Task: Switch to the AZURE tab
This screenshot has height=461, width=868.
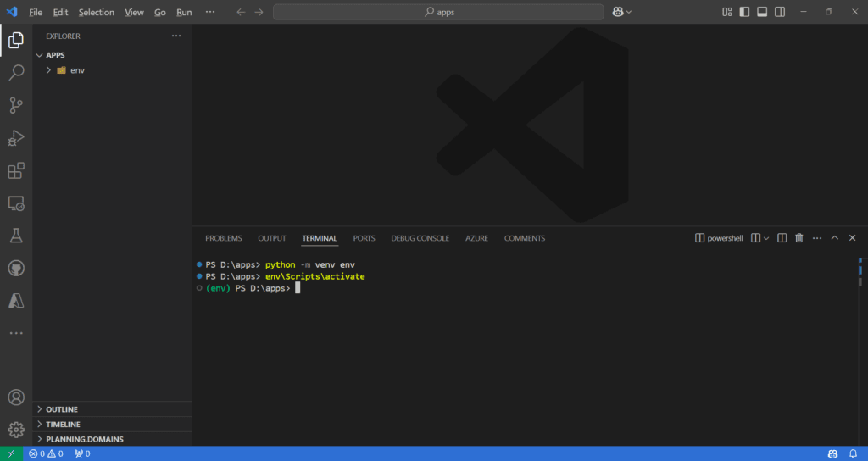Action: coord(476,238)
